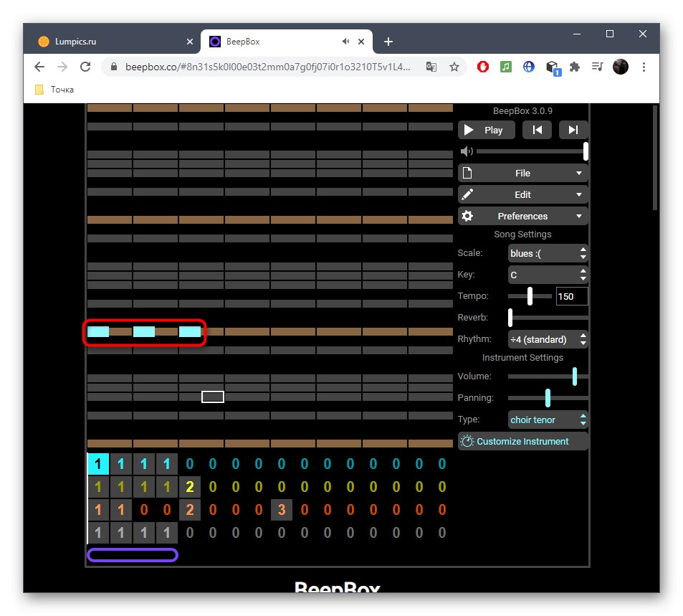Image resolution: width=683 pixels, height=616 pixels.
Task: Click the preferences gear icon
Action: pos(467,217)
